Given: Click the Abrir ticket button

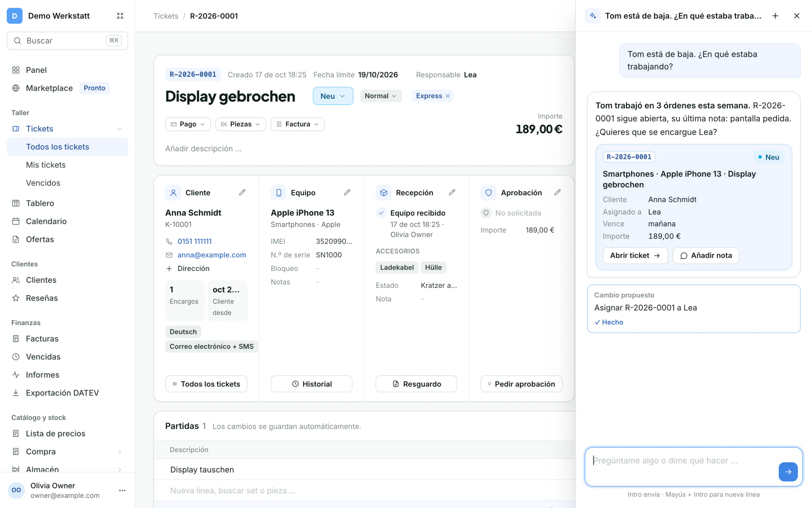Looking at the screenshot, I should [x=635, y=255].
